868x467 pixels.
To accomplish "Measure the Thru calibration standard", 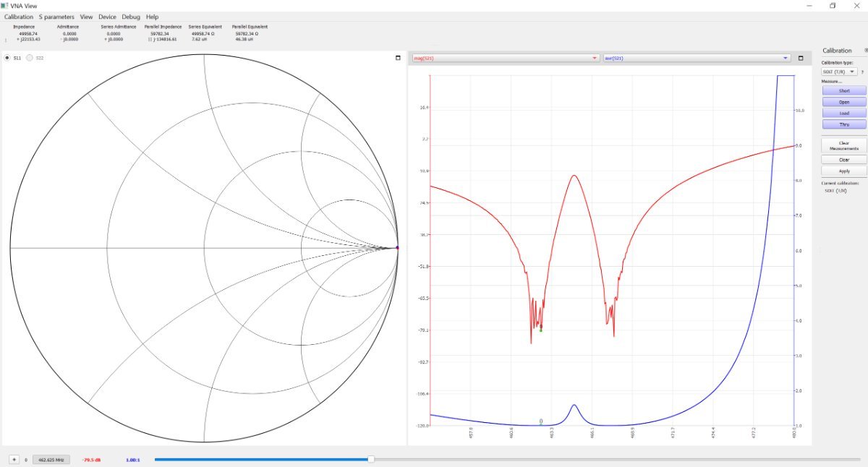I will (844, 124).
